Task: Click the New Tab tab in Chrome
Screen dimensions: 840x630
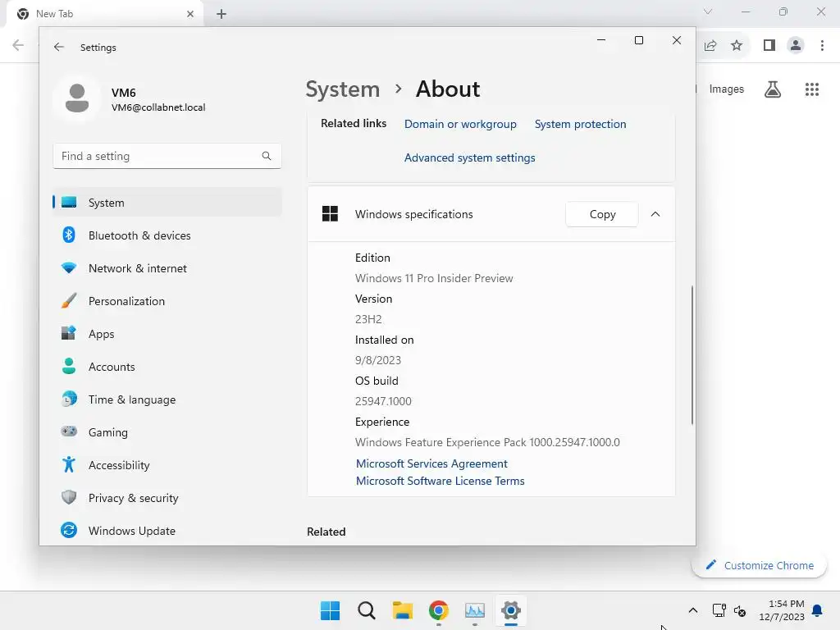Action: [105, 14]
